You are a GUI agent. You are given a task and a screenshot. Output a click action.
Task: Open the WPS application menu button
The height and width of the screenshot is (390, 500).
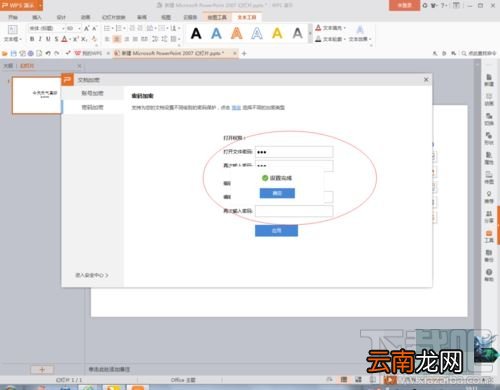(x=21, y=5)
